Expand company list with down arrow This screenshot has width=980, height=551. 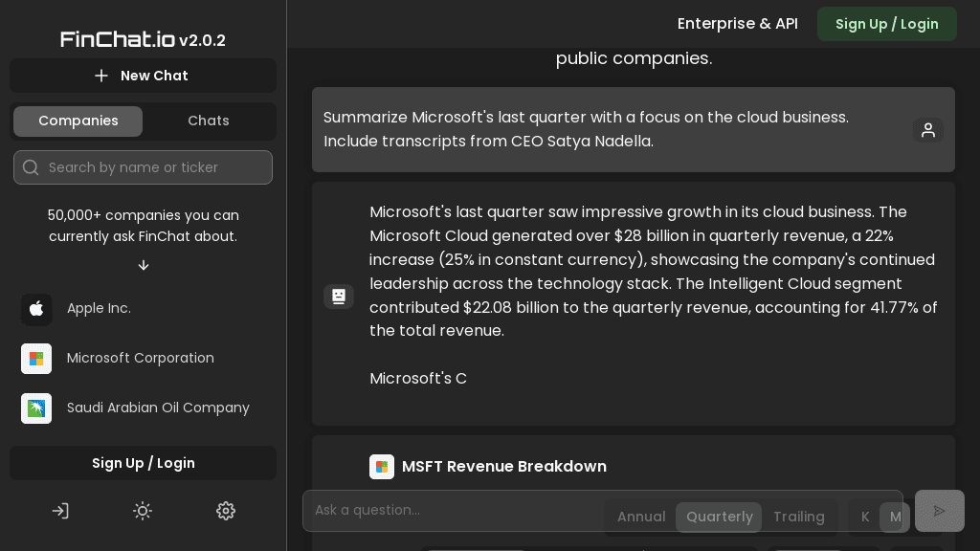(x=144, y=265)
